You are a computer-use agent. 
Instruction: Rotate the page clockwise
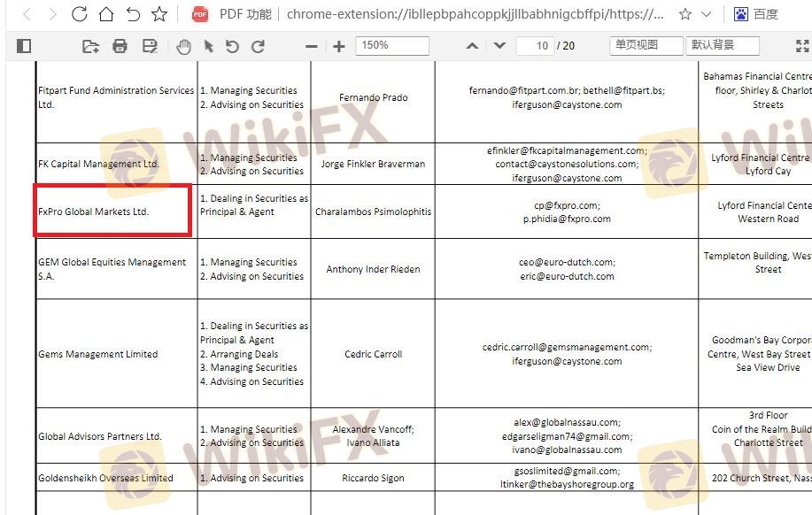[x=258, y=46]
